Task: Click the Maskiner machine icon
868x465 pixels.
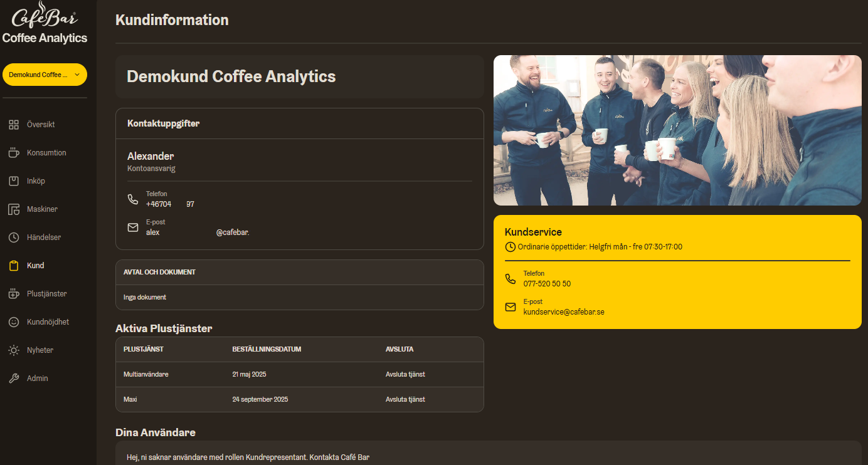Action: pyautogui.click(x=14, y=209)
